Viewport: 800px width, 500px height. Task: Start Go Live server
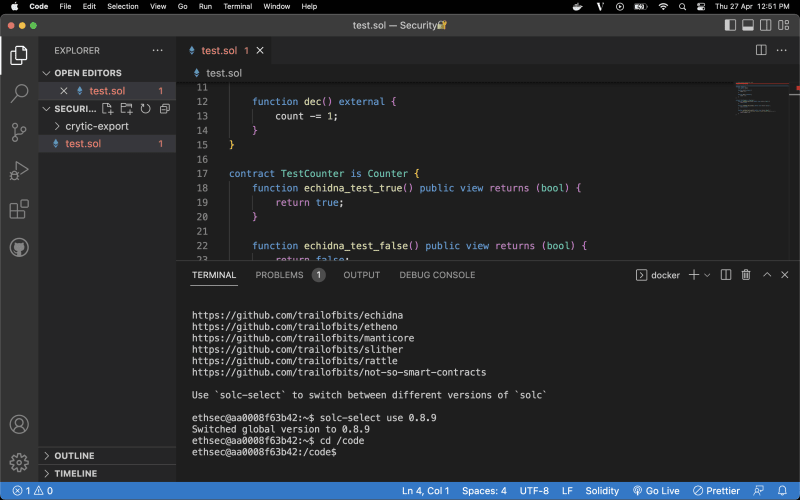pyautogui.click(x=656, y=491)
